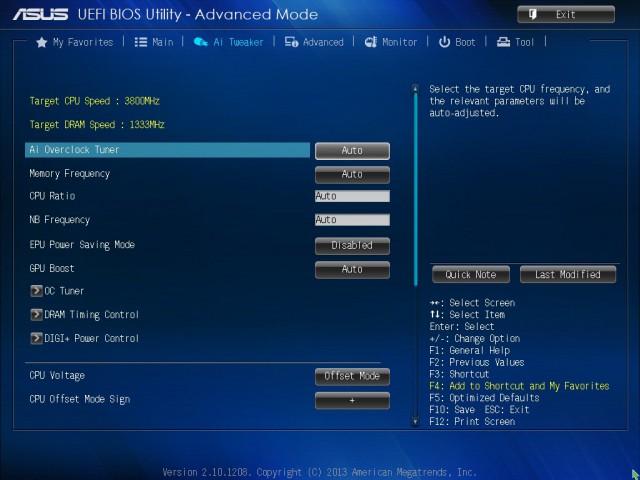Click the arrow icon next to OC Tuner

point(36,291)
